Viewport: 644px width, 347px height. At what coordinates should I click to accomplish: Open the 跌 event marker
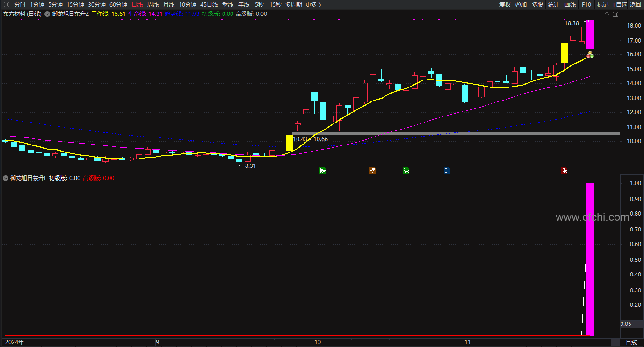(x=322, y=171)
